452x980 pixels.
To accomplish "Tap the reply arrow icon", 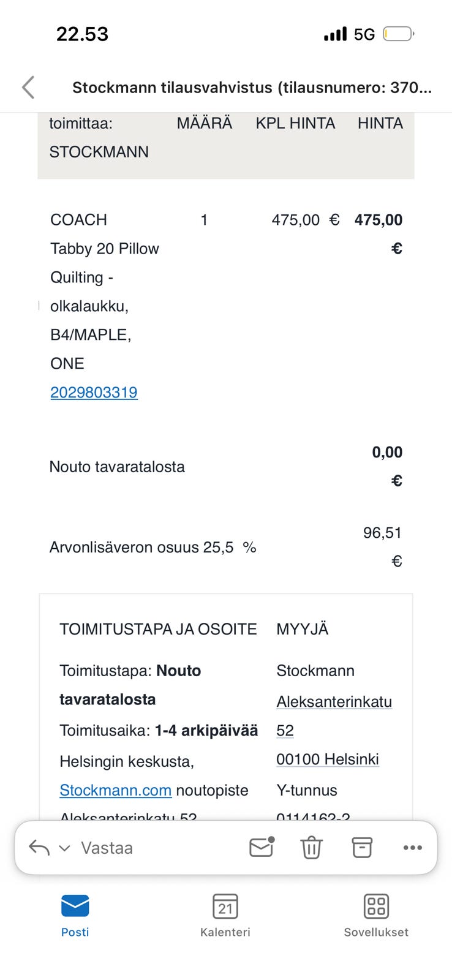I will point(39,848).
